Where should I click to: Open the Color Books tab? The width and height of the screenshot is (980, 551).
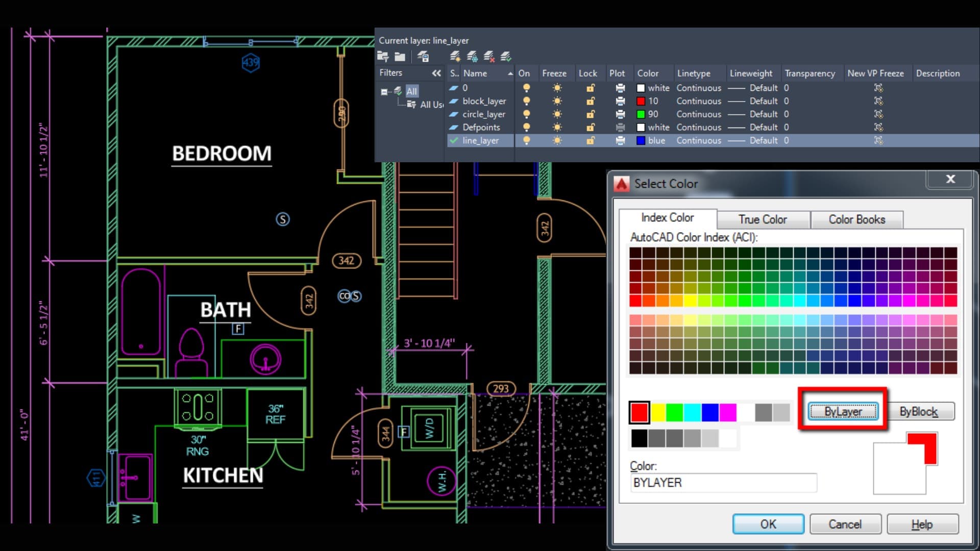pos(856,219)
